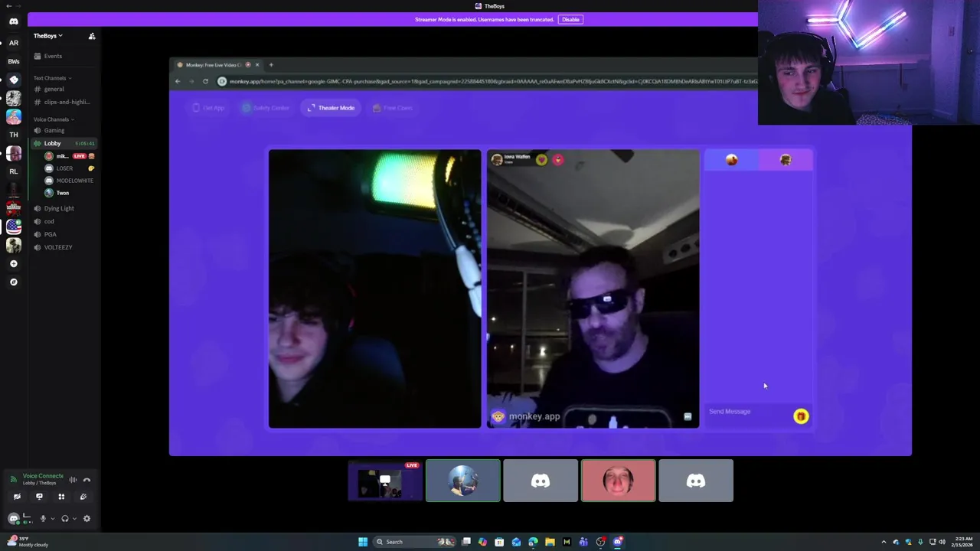This screenshot has height=551, width=980.
Task: Mute the microphone
Action: click(x=43, y=519)
